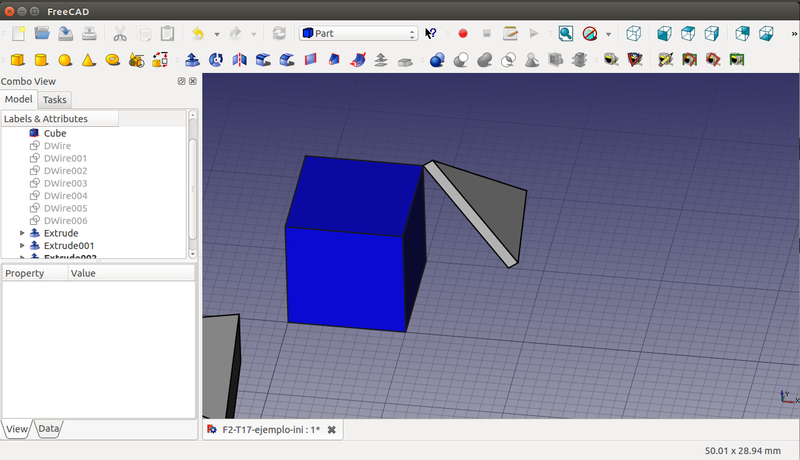The image size is (800, 460).
Task: Click the Create Cube solid tool
Action: 18,60
